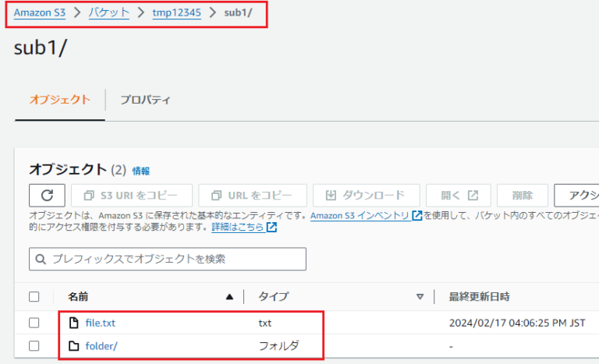
Task: Open the file.txt object link
Action: (x=100, y=323)
